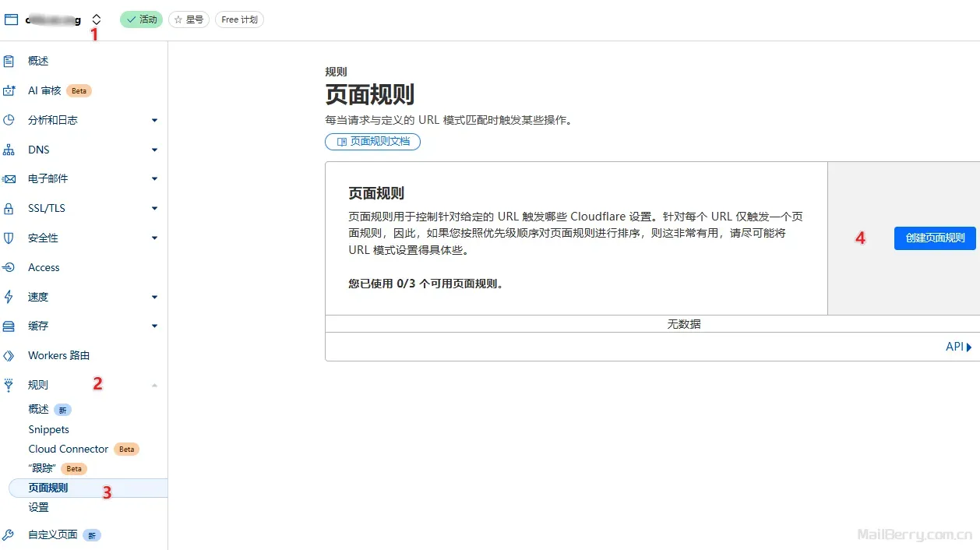Click the Access login icon
The width and height of the screenshot is (980, 550).
tap(9, 267)
